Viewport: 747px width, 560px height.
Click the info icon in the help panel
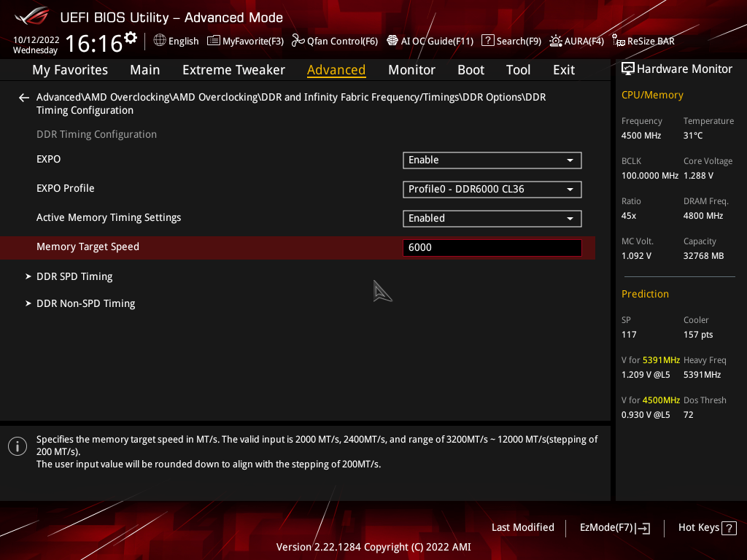pos(18,446)
